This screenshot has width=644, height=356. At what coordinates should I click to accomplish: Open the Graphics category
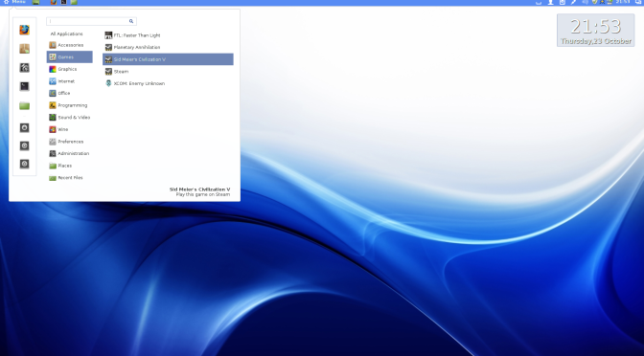tap(69, 69)
